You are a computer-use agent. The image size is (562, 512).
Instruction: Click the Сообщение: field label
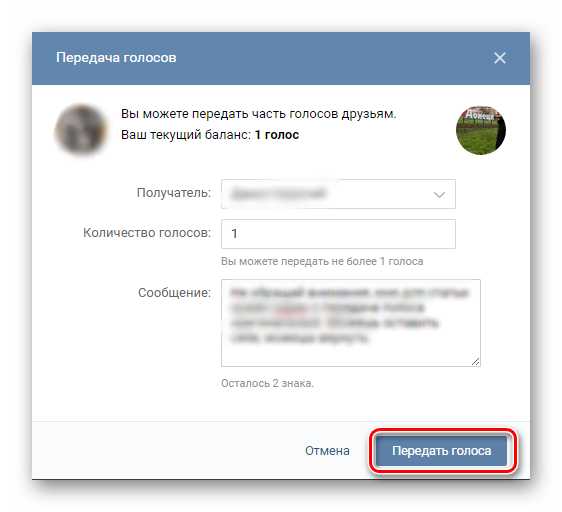pos(175,293)
